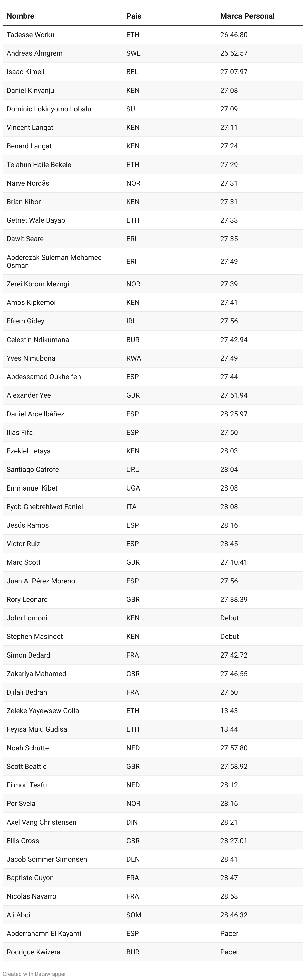Select Ali Abdi's time 28:46.32

[x=234, y=915]
